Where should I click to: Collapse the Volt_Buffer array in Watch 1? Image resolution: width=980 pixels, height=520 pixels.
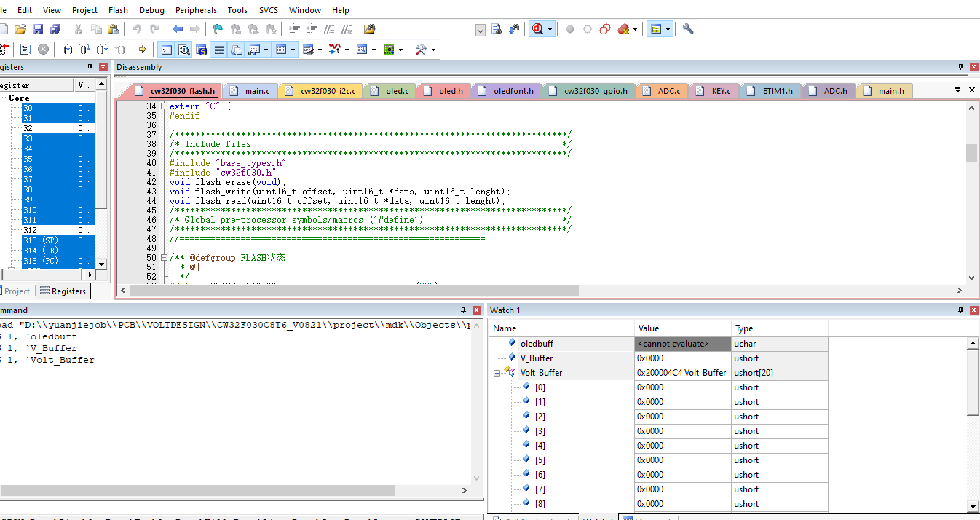pos(497,373)
